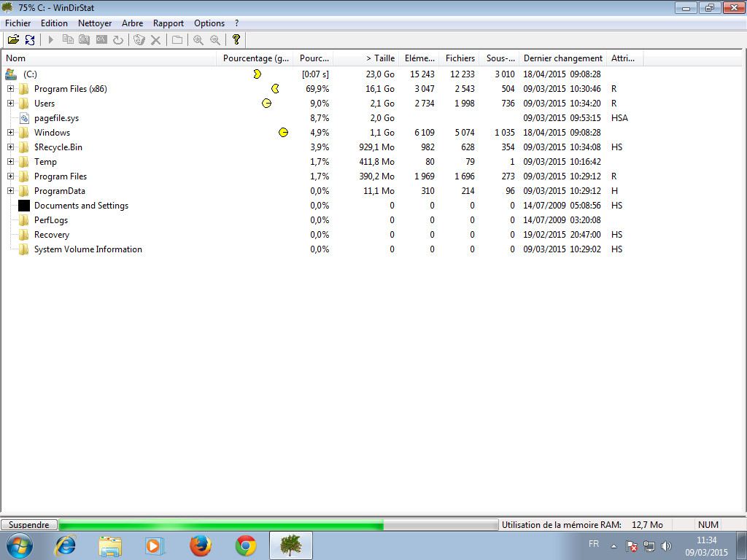Select the Temp folder row
This screenshot has height=560, width=747.
45,162
